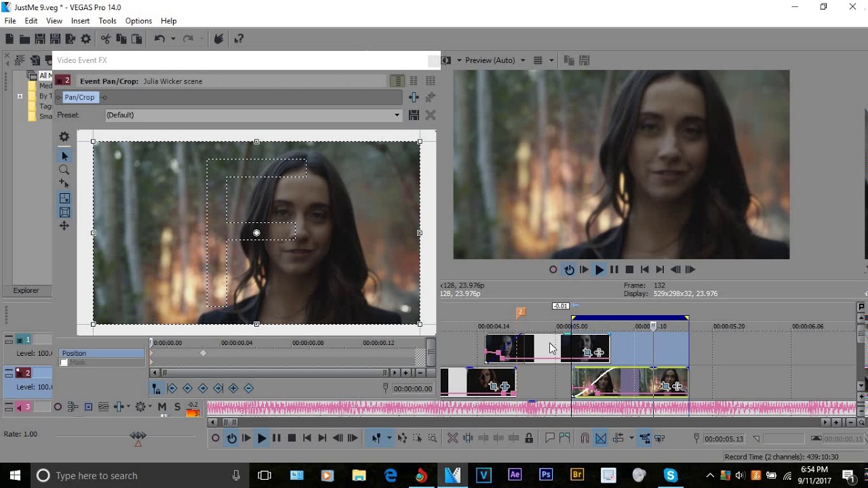Screen dimensions: 868x488
Task: Click the Lock Event padlock icon
Action: pos(529,439)
